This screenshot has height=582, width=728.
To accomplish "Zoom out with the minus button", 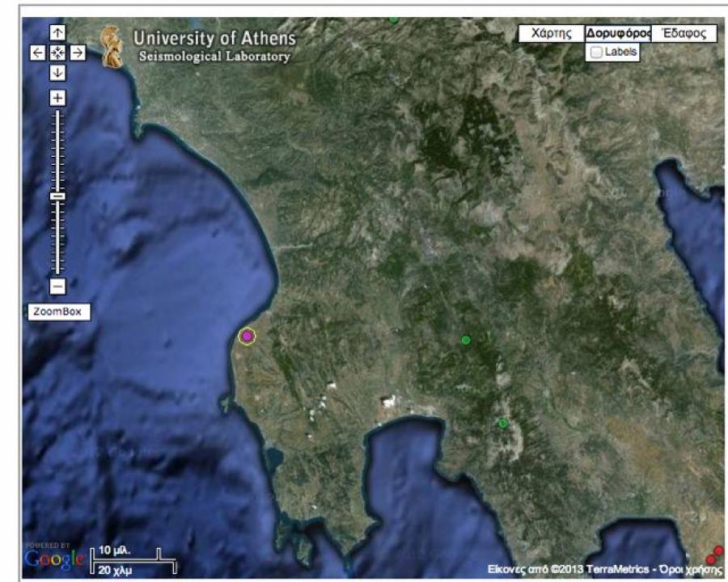I will pyautogui.click(x=57, y=286).
